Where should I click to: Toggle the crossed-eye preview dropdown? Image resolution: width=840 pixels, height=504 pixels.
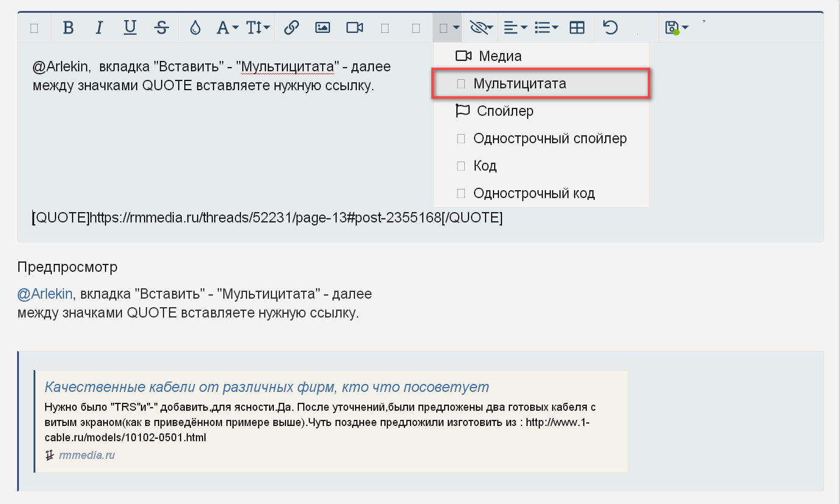click(x=481, y=27)
